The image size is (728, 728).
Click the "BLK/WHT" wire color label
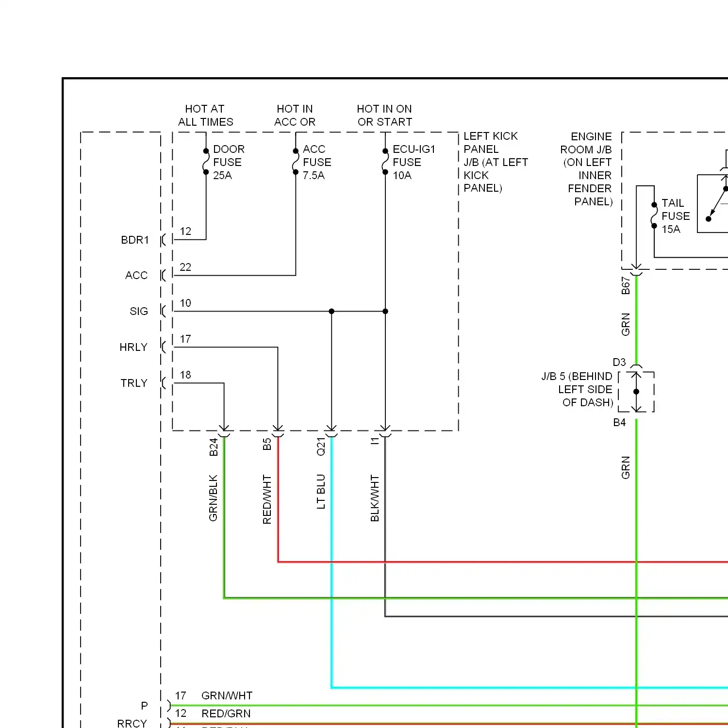tap(375, 498)
